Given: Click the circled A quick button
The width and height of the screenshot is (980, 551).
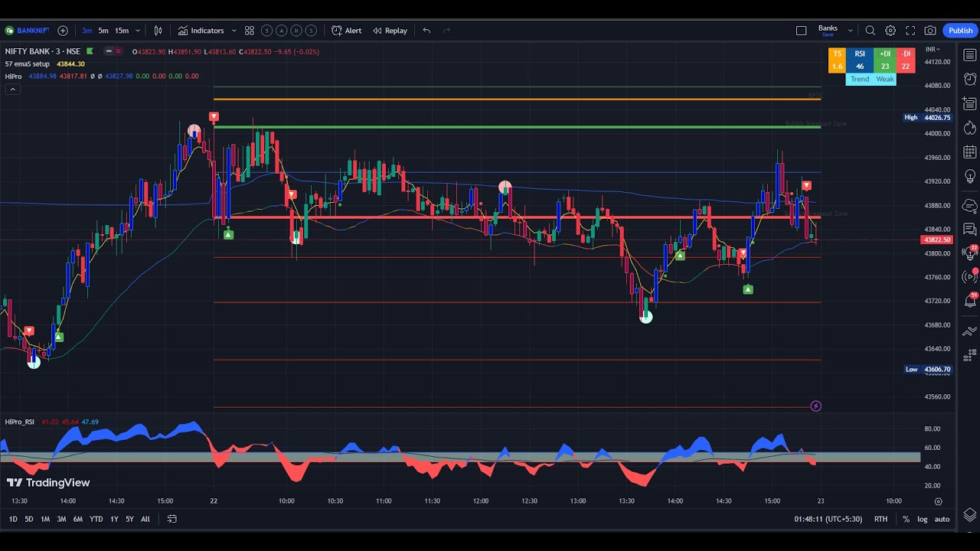Looking at the screenshot, I should tap(282, 31).
